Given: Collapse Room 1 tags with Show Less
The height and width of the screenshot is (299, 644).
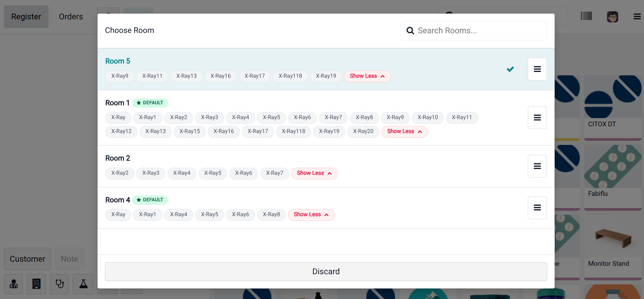Looking at the screenshot, I should click(x=404, y=132).
